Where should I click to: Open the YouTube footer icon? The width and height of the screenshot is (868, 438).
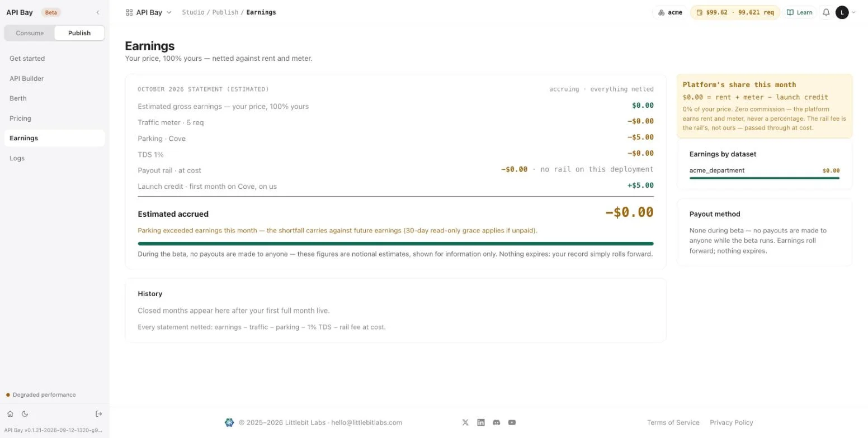(512, 422)
